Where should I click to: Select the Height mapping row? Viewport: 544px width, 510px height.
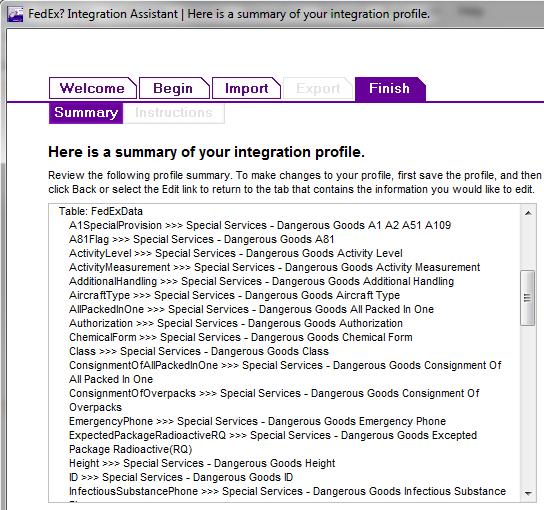202,463
